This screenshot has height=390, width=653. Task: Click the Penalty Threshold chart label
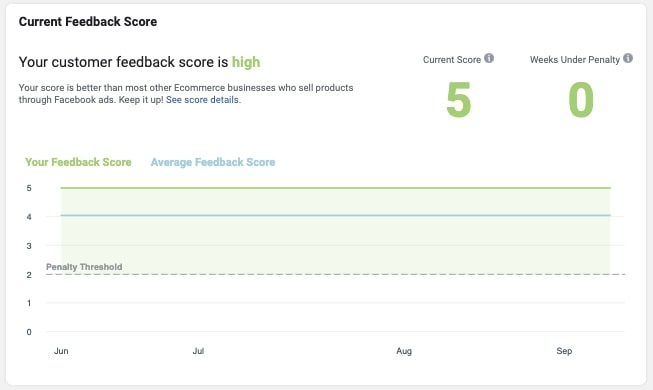coord(84,267)
